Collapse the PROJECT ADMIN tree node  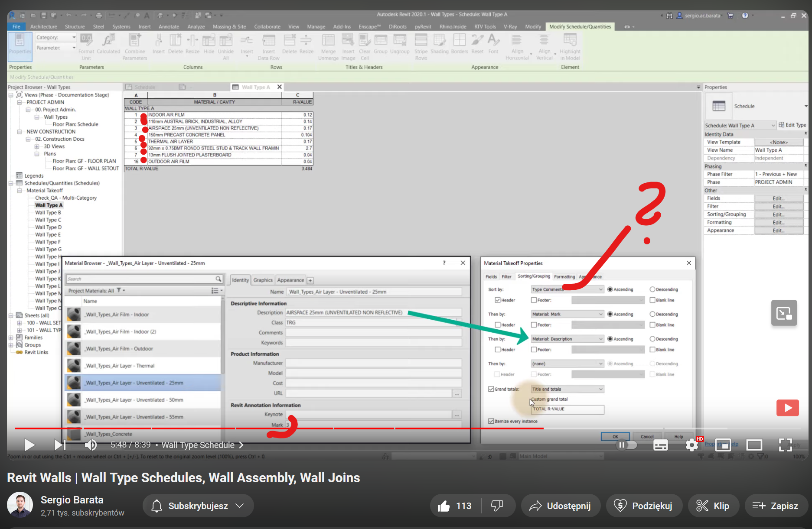coord(19,102)
